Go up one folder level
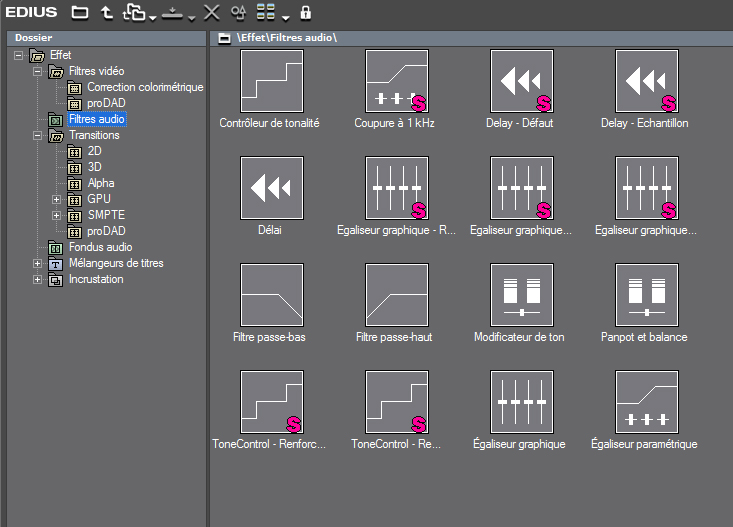The width and height of the screenshot is (733, 527). pyautogui.click(x=107, y=13)
